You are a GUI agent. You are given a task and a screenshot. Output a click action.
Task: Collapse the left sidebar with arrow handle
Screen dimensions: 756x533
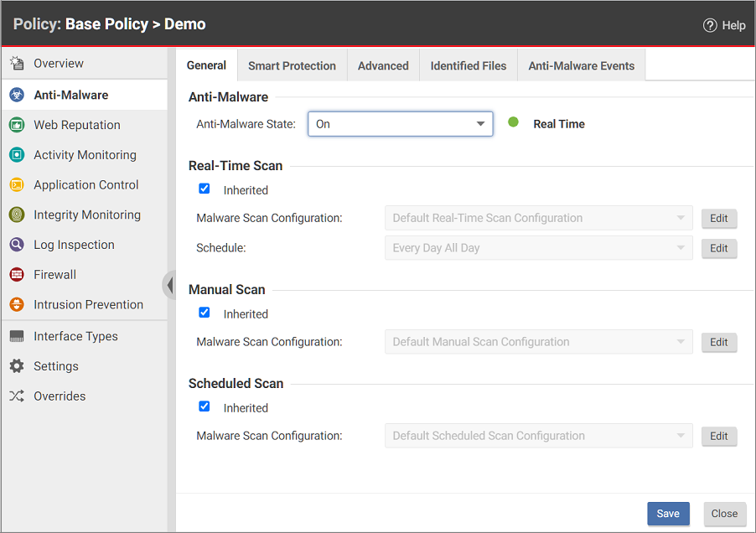click(x=170, y=284)
